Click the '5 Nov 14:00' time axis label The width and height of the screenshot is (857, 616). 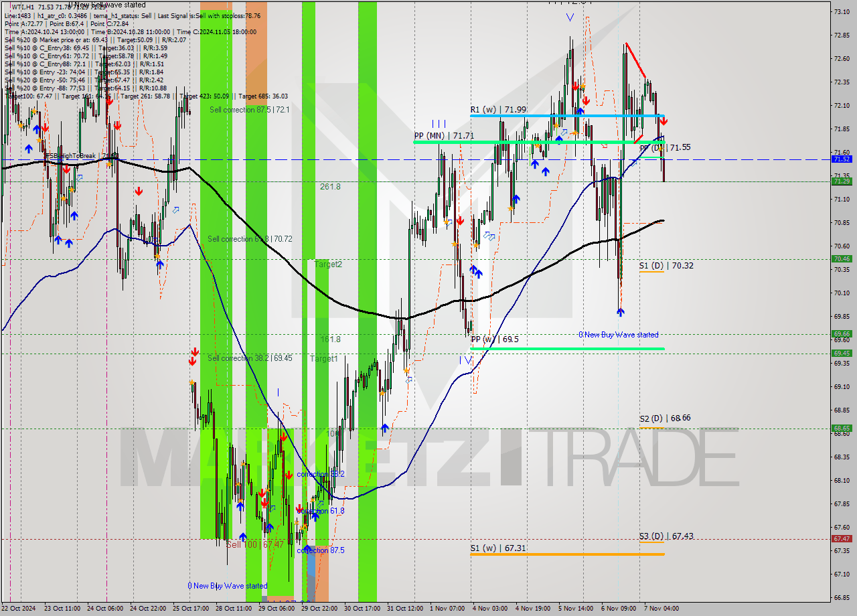576,609
